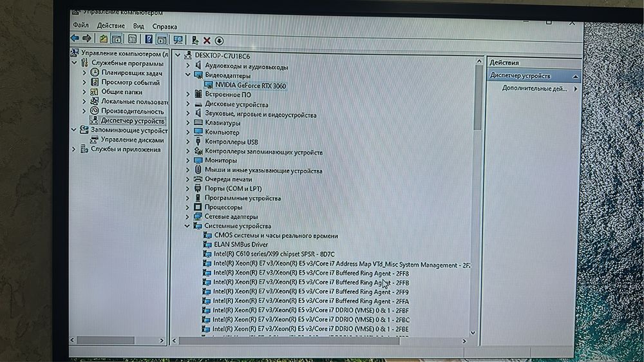Select Диспетчер устройств in left tree
The image size is (644, 362).
pyautogui.click(x=132, y=121)
